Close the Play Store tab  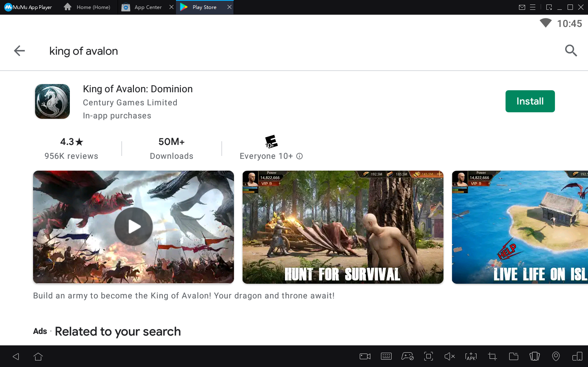click(x=229, y=7)
